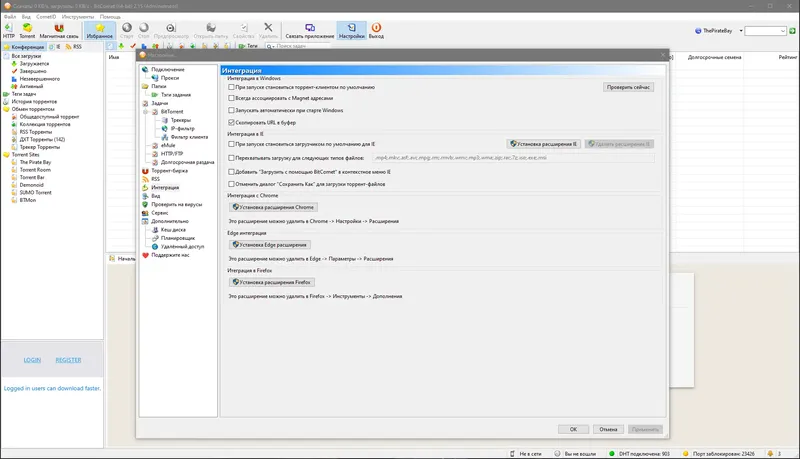Enable autostart with Windows checkbox
Viewport: 800px width, 459px height.
(231, 110)
